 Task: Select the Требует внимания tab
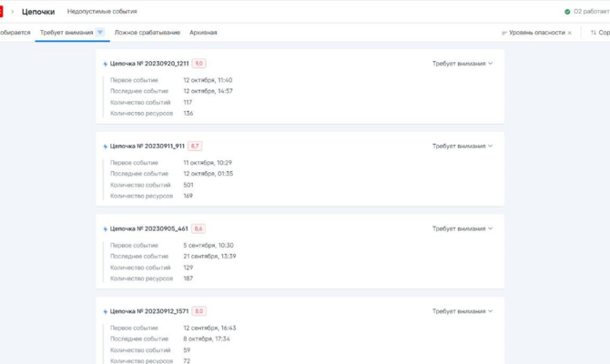tap(66, 33)
